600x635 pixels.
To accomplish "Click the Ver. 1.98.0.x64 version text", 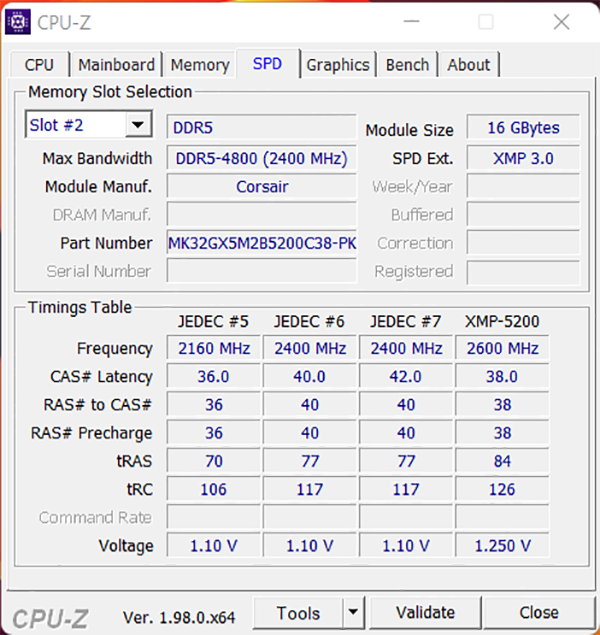I will pos(179,618).
